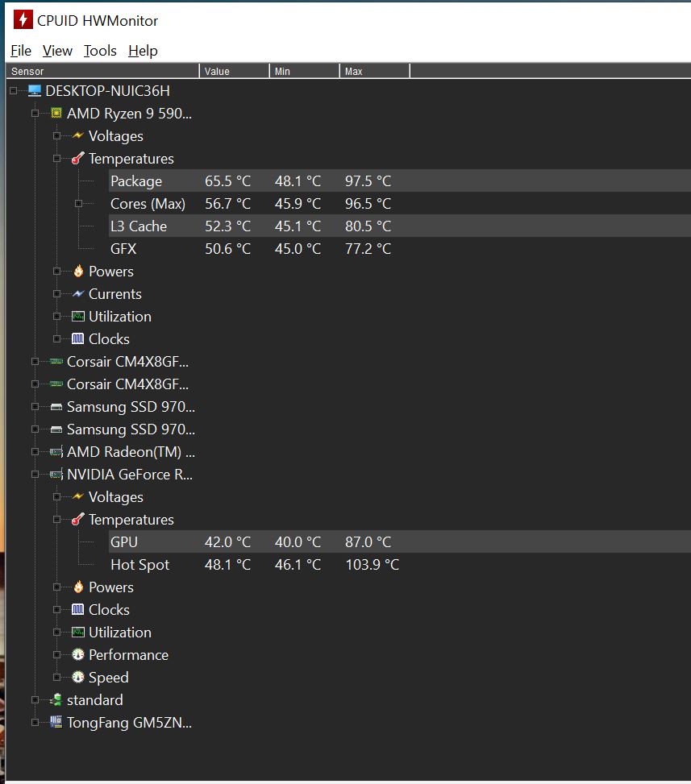Select the Package temperature row
Image resolution: width=691 pixels, height=784 pixels.
399,180
